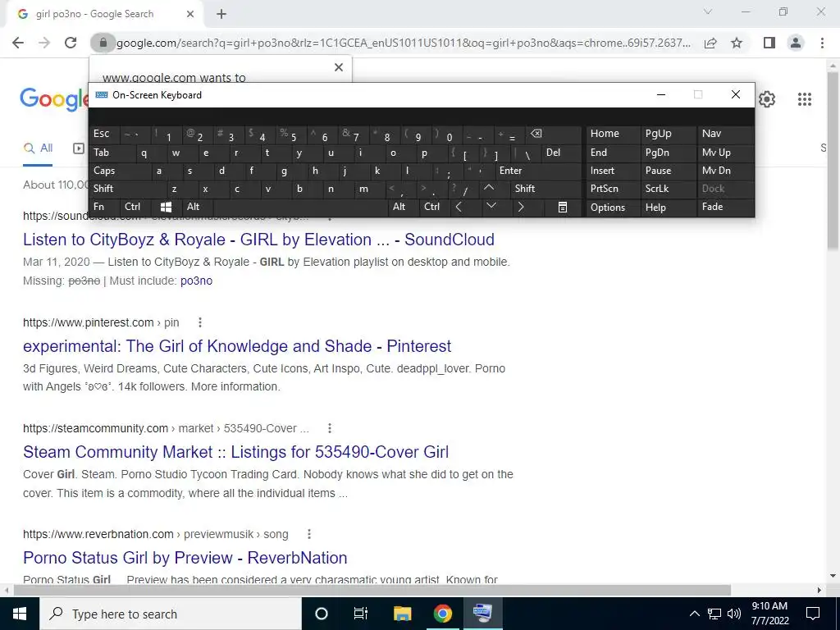Toggle the Fn key on On-Screen Keyboard
The height and width of the screenshot is (630, 840).
104,207
